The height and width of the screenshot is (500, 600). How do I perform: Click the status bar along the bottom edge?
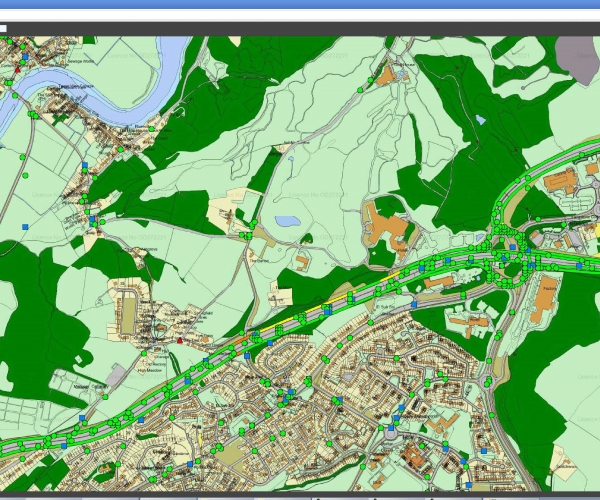pyautogui.click(x=300, y=496)
